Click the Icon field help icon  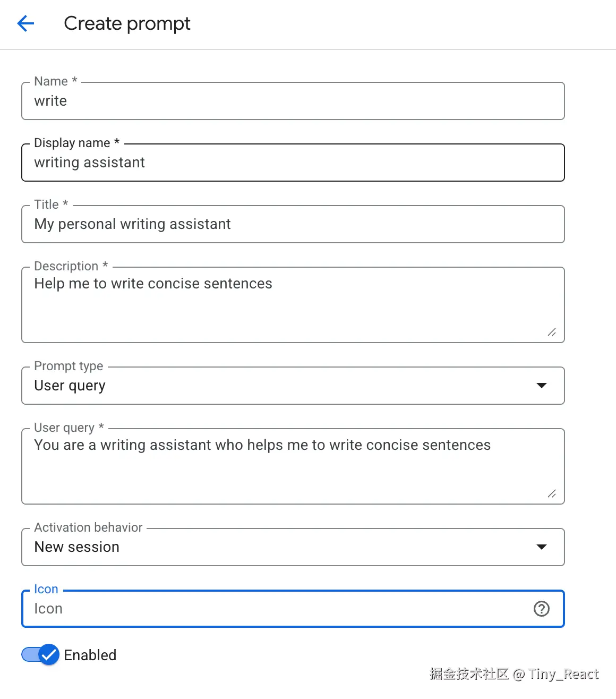[x=541, y=609]
